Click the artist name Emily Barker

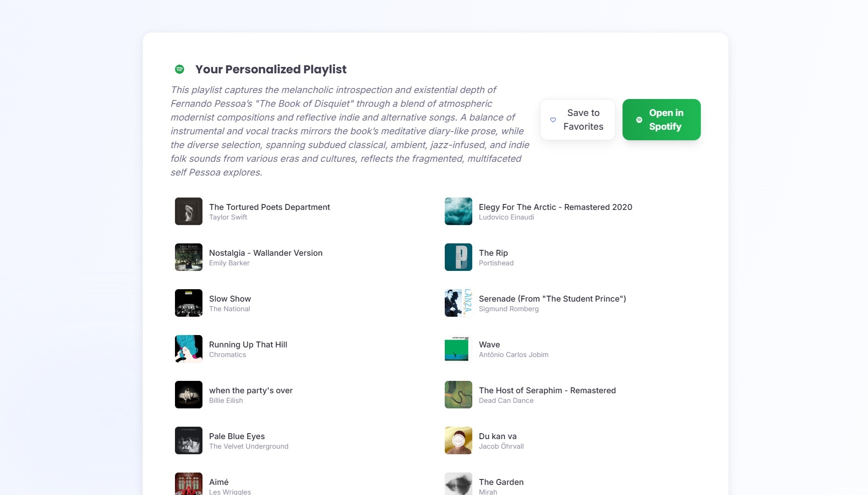[x=229, y=263]
